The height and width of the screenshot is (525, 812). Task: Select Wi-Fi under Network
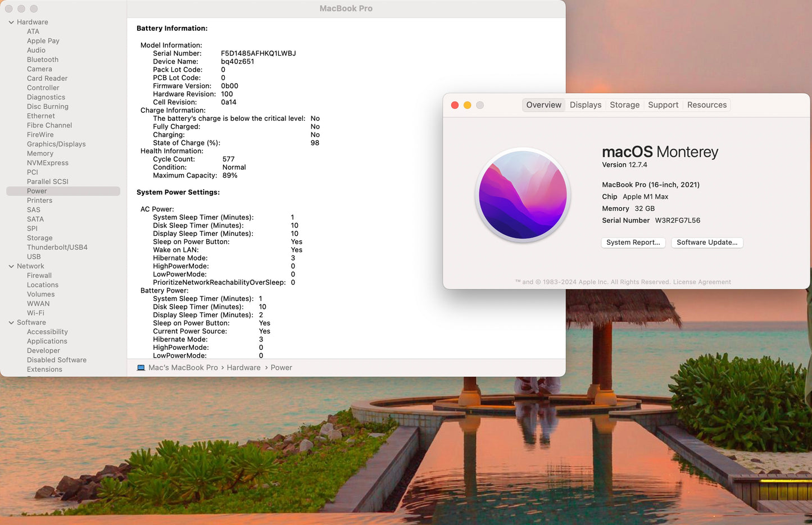[35, 313]
